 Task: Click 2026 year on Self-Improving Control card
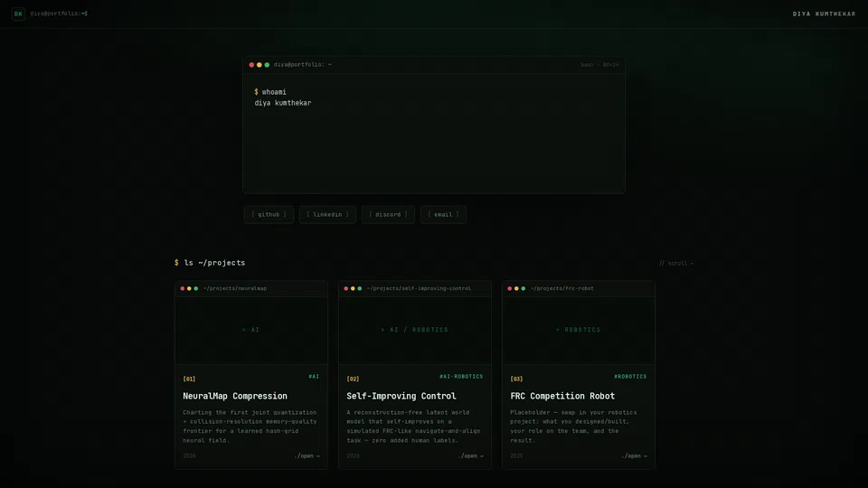(x=354, y=455)
